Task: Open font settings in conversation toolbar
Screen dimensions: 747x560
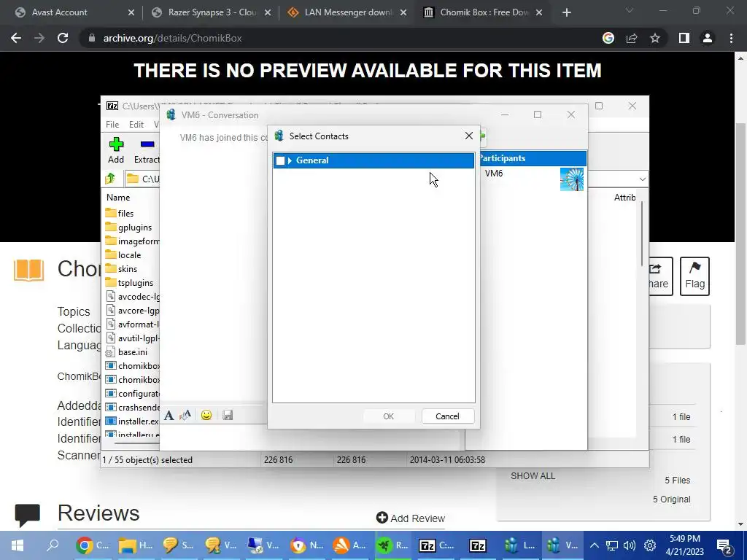Action: [169, 415]
